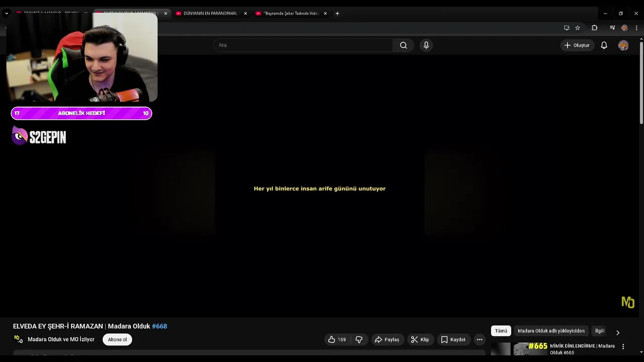Open the MİMİK DİNLENDİRME video title link
Image resolution: width=644 pixels, height=362 pixels.
point(582,349)
